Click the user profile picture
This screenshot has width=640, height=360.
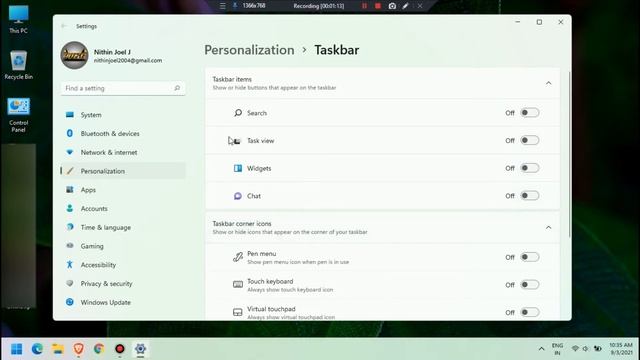[x=74, y=55]
